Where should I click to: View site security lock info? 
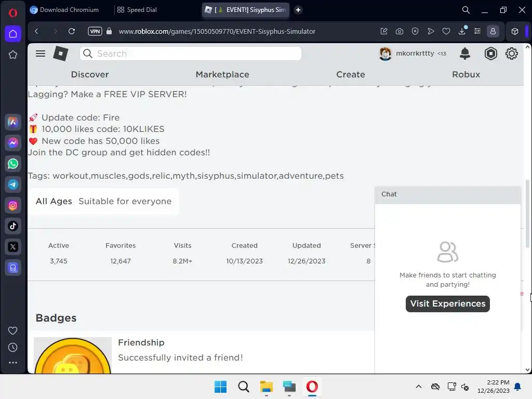pyautogui.click(x=109, y=31)
